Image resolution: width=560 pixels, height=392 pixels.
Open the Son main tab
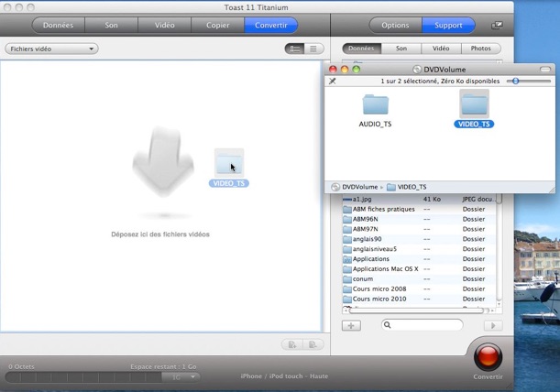[x=111, y=26]
